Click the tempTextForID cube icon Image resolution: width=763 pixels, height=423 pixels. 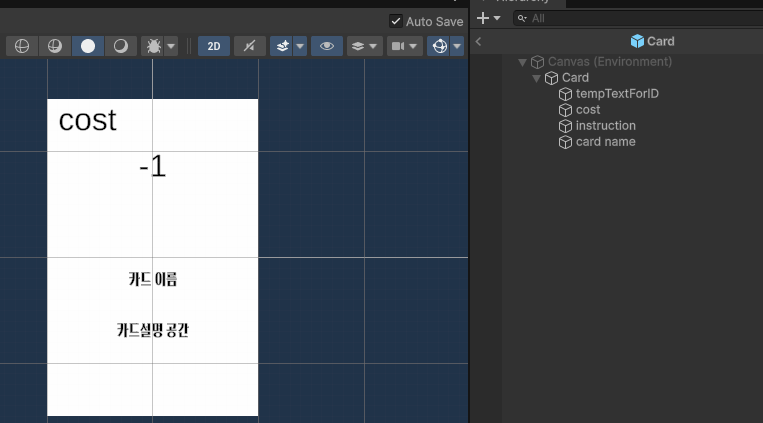[x=565, y=94]
